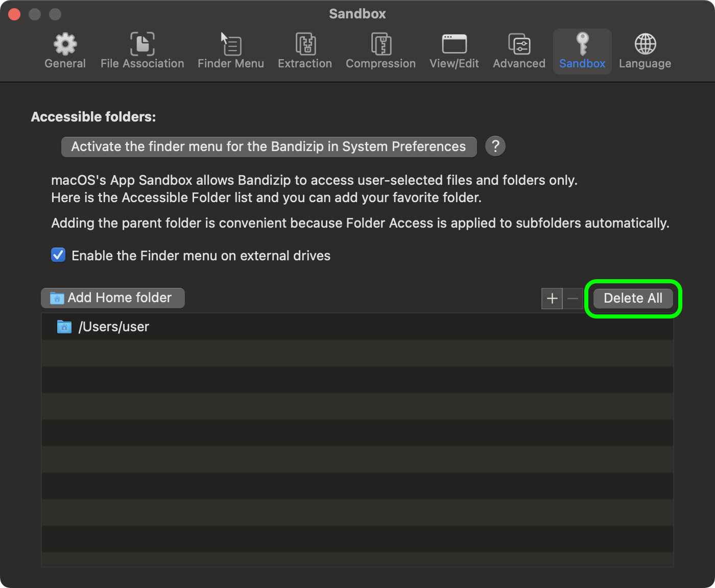Select the Advanced sliders icon
This screenshot has height=588, width=715.
[519, 44]
